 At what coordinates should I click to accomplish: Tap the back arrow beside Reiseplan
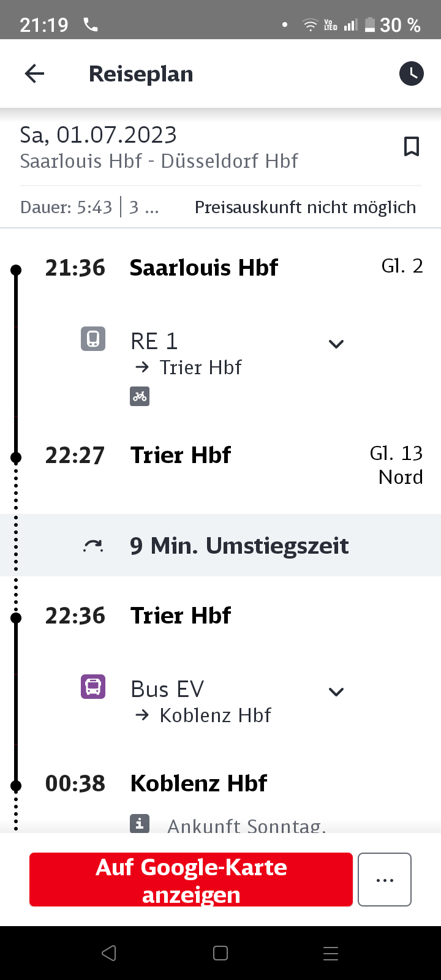tap(34, 73)
